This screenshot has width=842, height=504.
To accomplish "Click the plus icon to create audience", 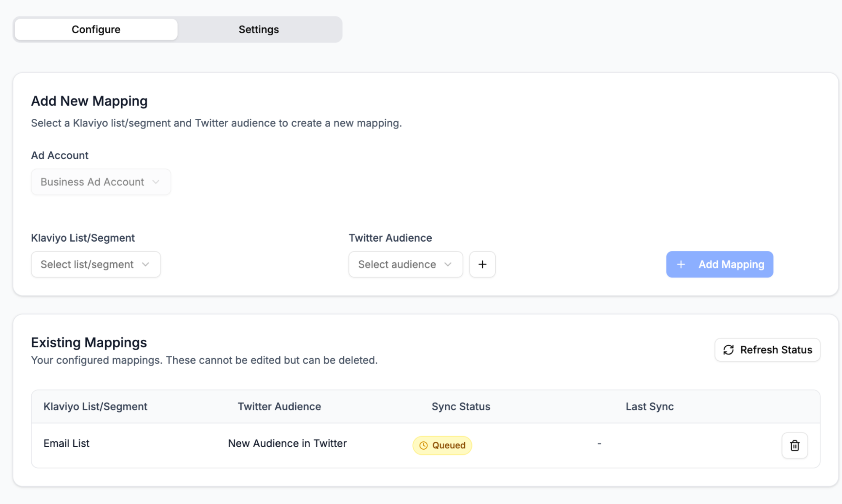I will (x=482, y=264).
